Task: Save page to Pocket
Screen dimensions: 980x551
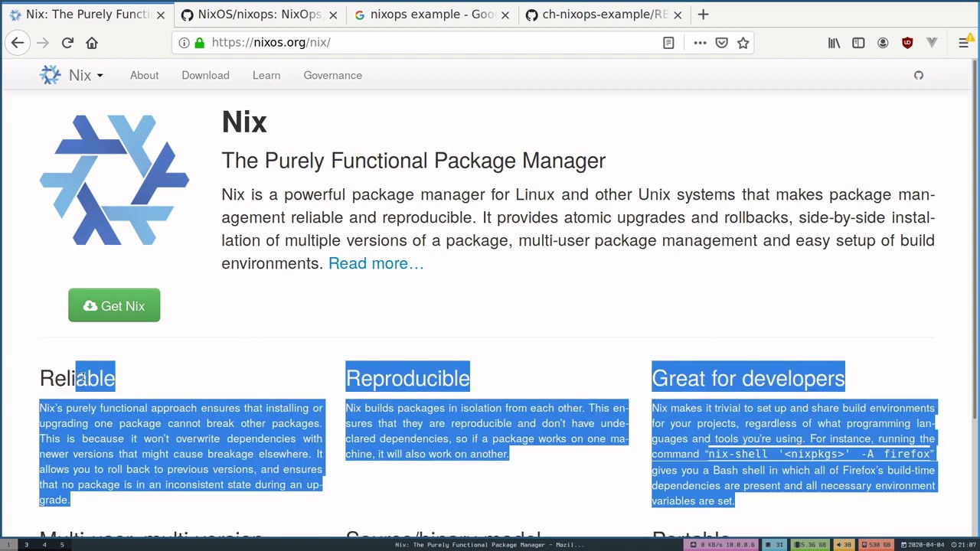Action: [721, 43]
